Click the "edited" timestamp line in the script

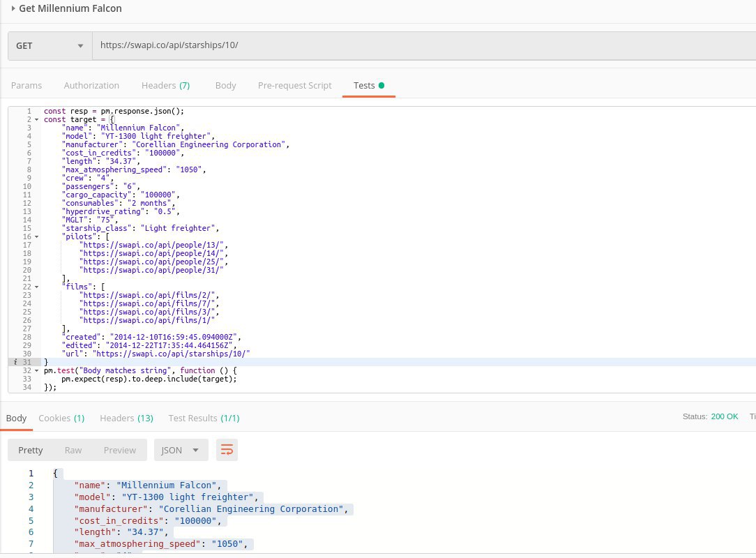pos(149,345)
